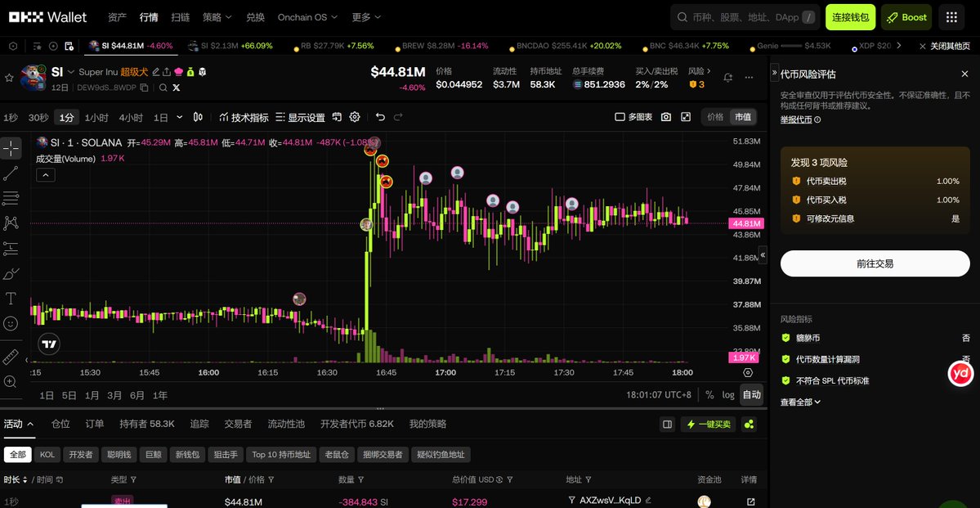The image size is (980, 508).
Task: Open the Onchain OS dropdown
Action: (307, 17)
